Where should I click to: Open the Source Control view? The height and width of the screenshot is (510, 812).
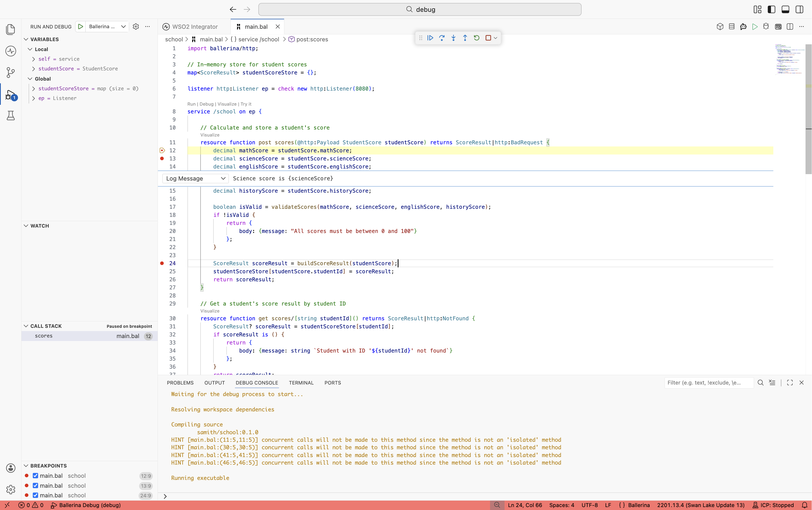10,72
